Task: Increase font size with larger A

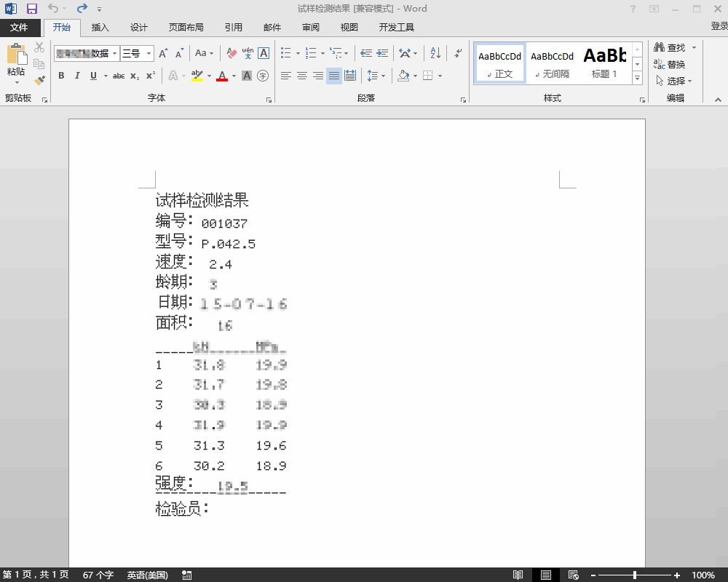Action: tap(163, 53)
